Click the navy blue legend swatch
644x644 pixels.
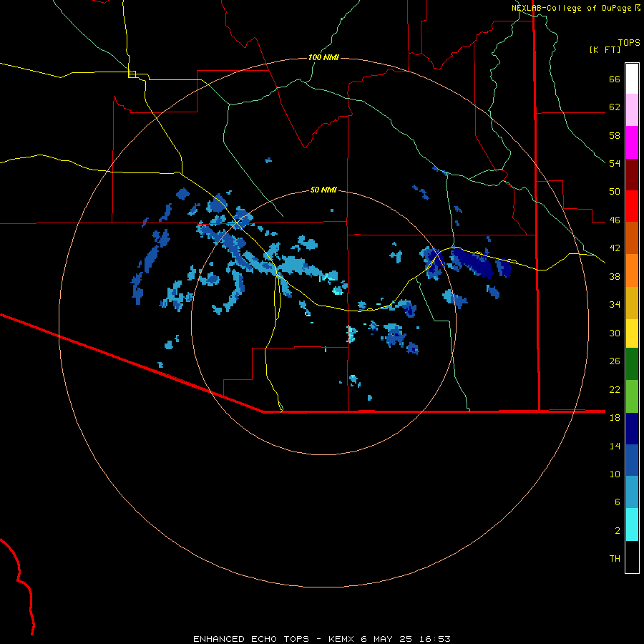pos(632,429)
